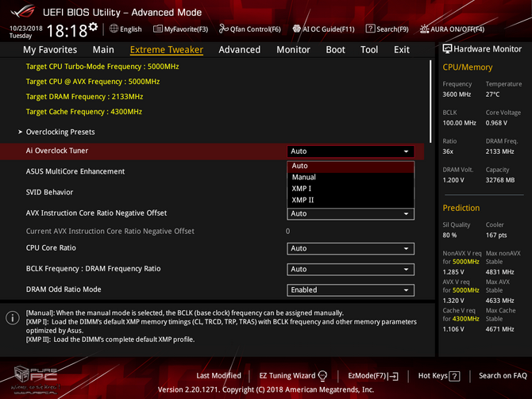Click Last Modified button
This screenshot has width=532, height=399.
pos(218,376)
